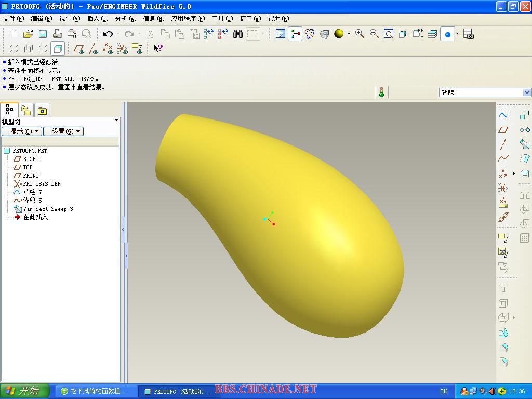Image resolution: width=532 pixels, height=399 pixels.
Task: Open the 插入 menu
Action: click(x=97, y=19)
